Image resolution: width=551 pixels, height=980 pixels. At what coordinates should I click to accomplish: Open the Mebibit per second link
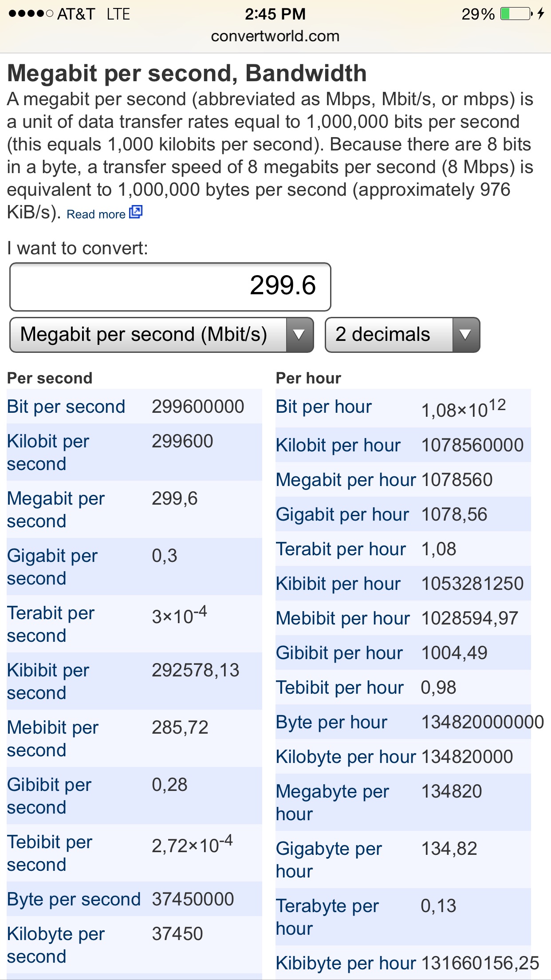[53, 739]
